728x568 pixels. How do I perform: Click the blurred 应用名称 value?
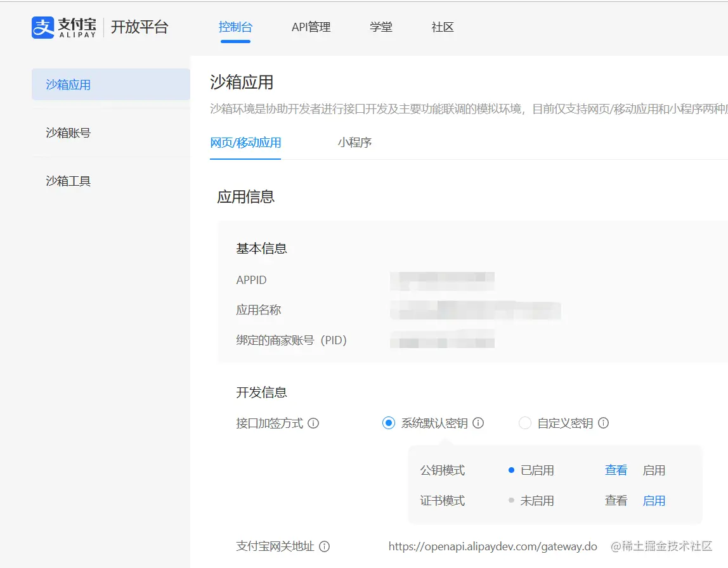476,311
